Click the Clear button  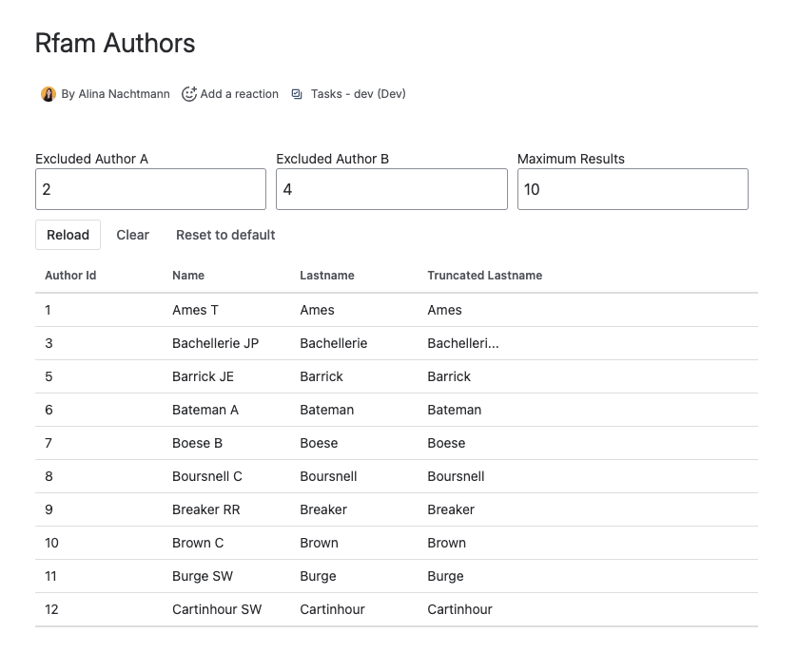click(x=132, y=235)
